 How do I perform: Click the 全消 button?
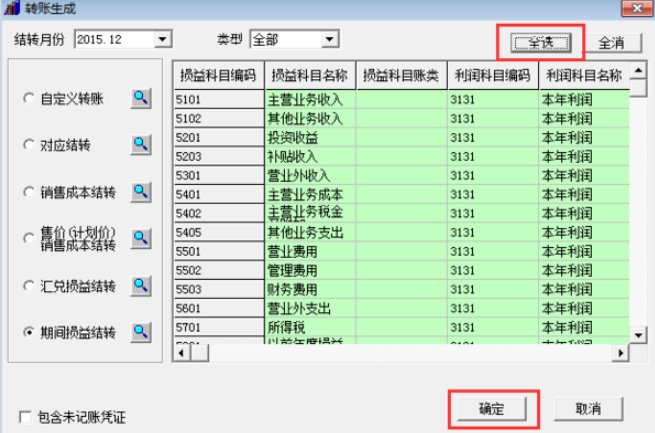pos(612,43)
